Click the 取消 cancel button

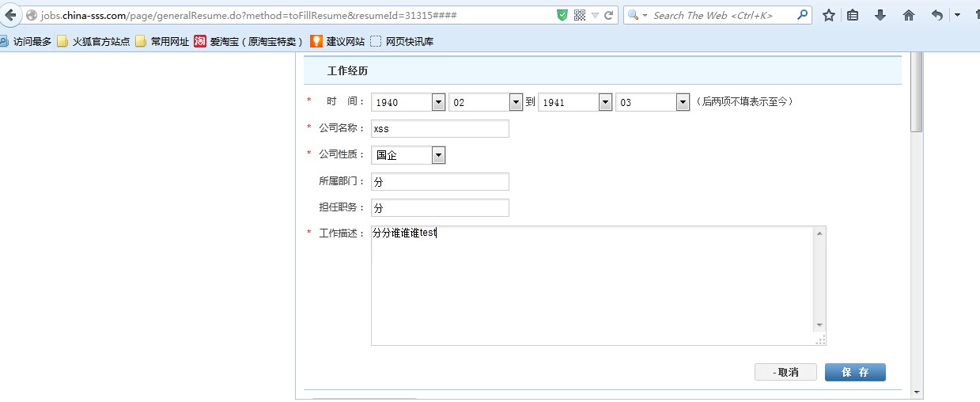click(x=785, y=372)
